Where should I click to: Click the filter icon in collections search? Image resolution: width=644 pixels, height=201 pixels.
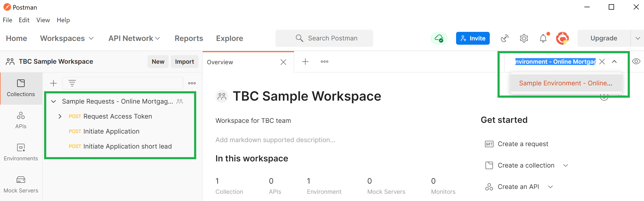coord(72,83)
